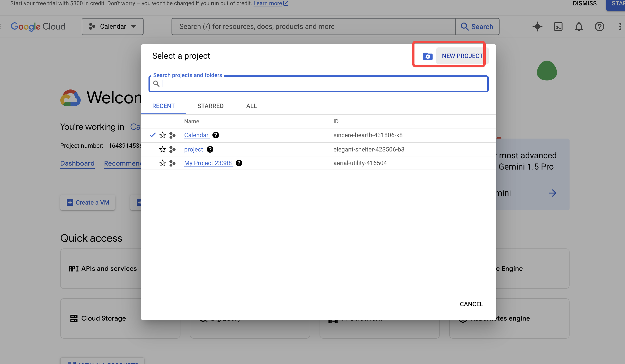Click the project type icon in My Project 23388 row

[172, 163]
